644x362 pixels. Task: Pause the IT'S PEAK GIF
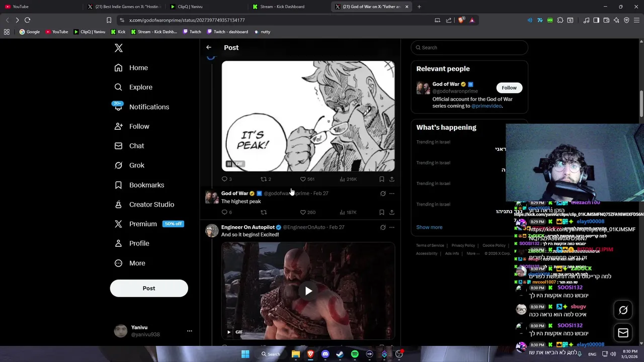coord(229,164)
